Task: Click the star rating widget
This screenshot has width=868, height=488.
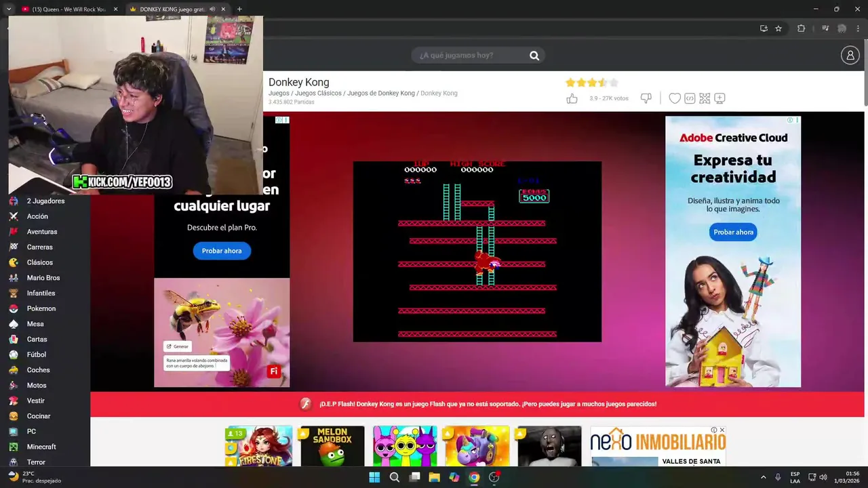Action: coord(592,83)
